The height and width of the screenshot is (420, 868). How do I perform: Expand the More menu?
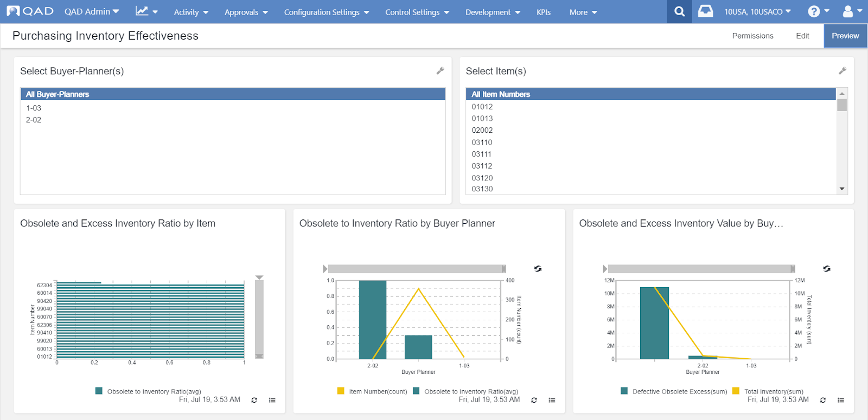pyautogui.click(x=583, y=12)
